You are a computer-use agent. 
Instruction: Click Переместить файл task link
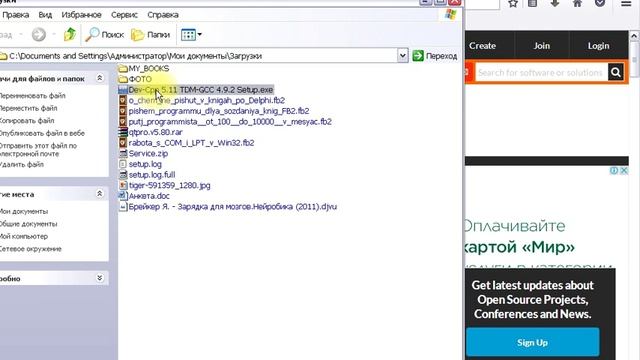click(x=28, y=108)
